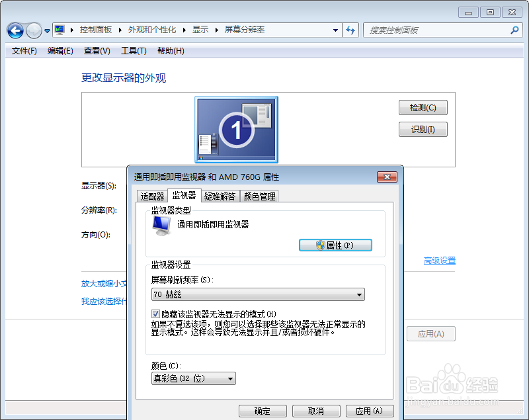Screen dimensions: 529x420
Task: Click 显示 breadcrumb in address bar
Action: tap(200, 30)
